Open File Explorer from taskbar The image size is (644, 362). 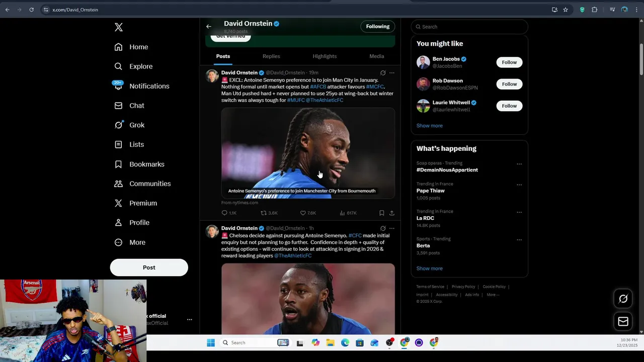330,343
